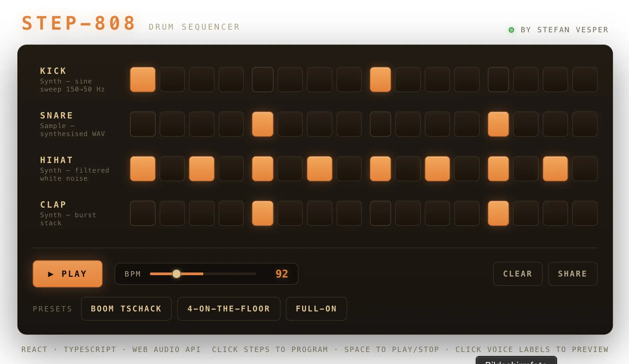Preview the CLAP voice label

pyautogui.click(x=53, y=205)
